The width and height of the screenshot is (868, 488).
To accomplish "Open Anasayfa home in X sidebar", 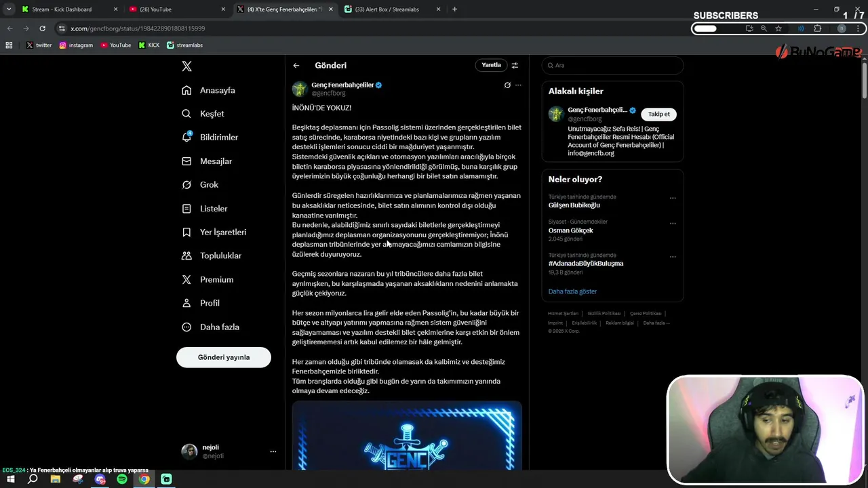I will pyautogui.click(x=209, y=90).
